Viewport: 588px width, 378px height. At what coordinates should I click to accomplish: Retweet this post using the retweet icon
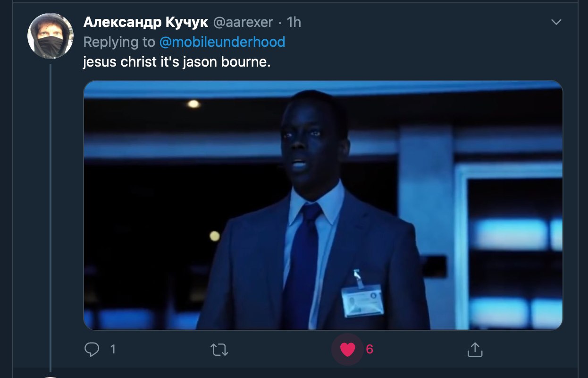click(x=219, y=350)
